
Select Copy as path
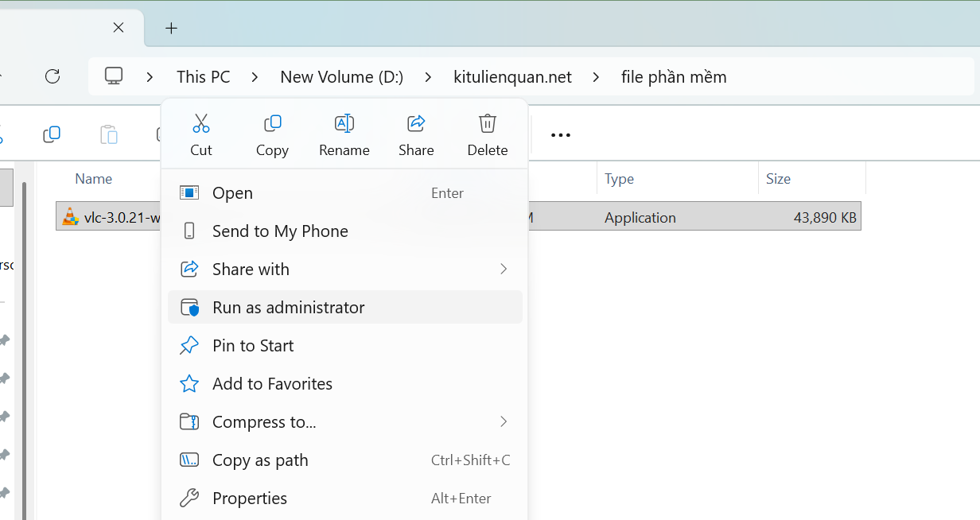coord(345,460)
